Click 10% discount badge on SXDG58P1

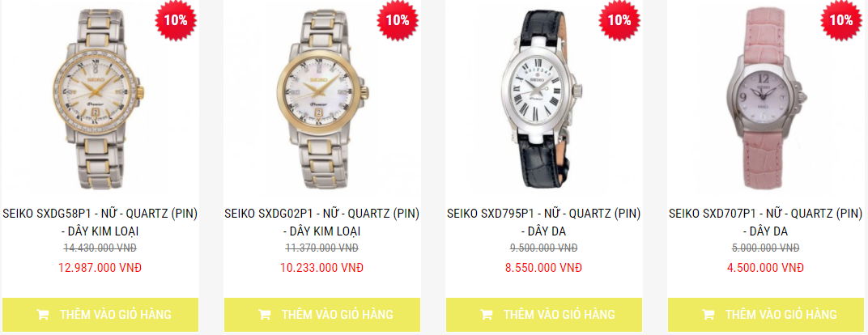(176, 20)
